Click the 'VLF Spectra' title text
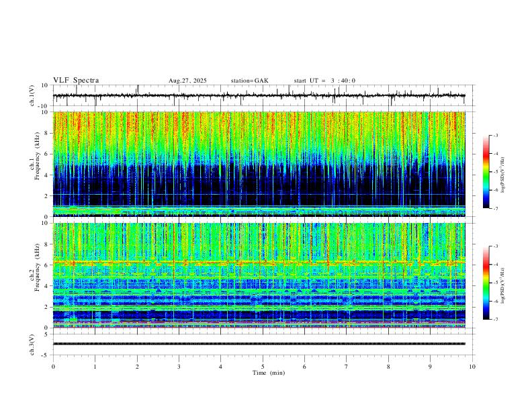532x411 pixels. pos(76,81)
